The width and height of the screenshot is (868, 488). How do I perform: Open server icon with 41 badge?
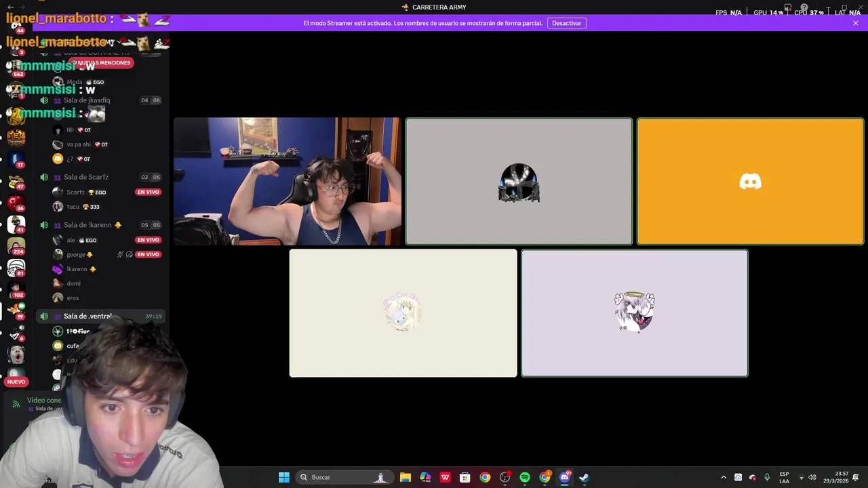pyautogui.click(x=16, y=224)
